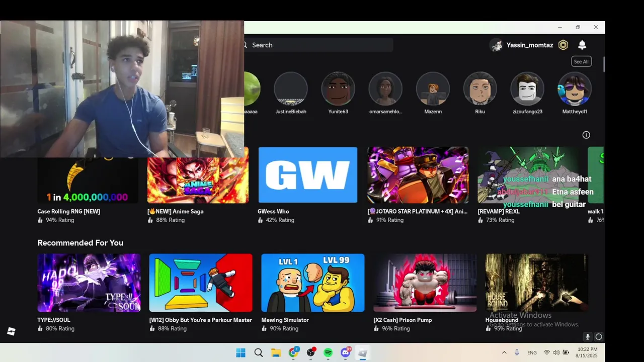644x362 pixels.
Task: Open friend Yunite63's avatar
Action: (x=338, y=88)
